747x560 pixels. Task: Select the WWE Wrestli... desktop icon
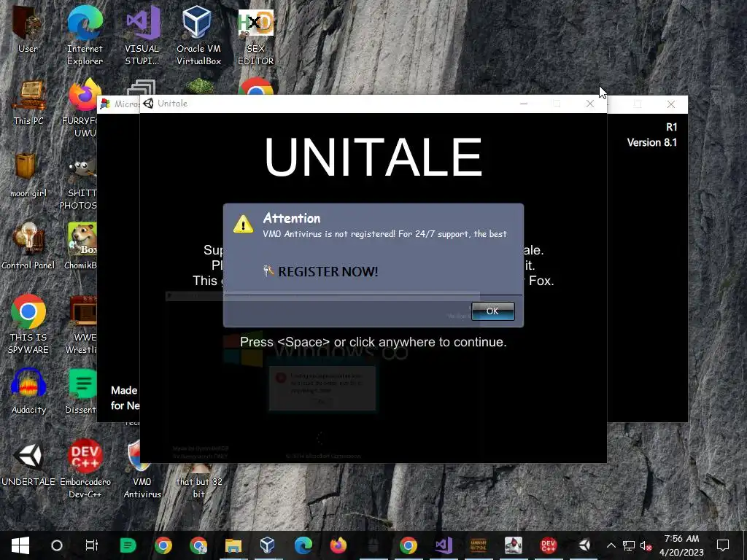pyautogui.click(x=82, y=324)
